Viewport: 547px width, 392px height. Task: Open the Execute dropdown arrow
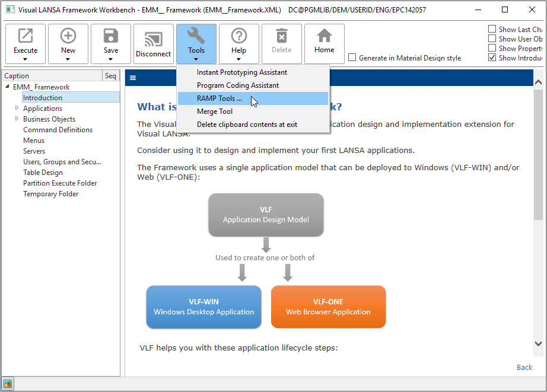click(25, 59)
